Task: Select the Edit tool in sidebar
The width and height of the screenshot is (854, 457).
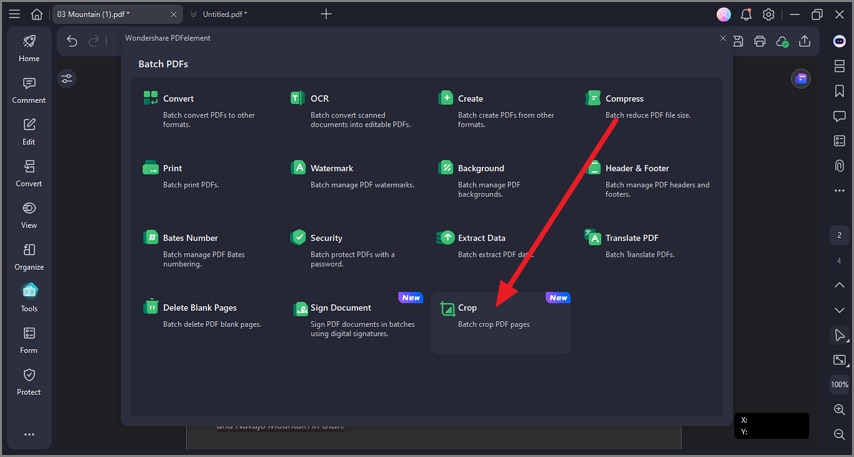Action: click(x=29, y=132)
